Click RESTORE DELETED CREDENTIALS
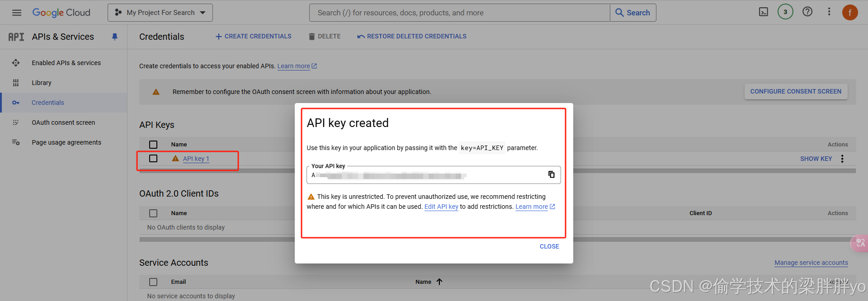Viewport: 868px width, 301px height. coord(412,36)
